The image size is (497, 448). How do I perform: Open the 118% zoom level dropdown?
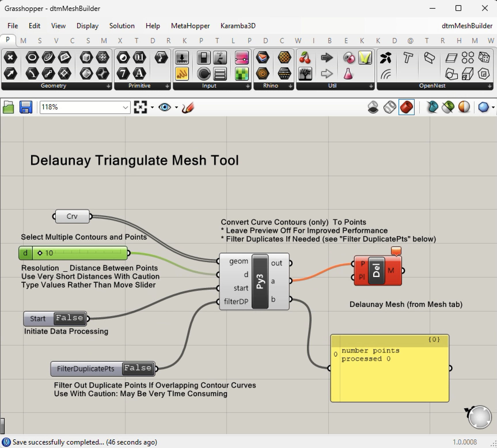125,107
